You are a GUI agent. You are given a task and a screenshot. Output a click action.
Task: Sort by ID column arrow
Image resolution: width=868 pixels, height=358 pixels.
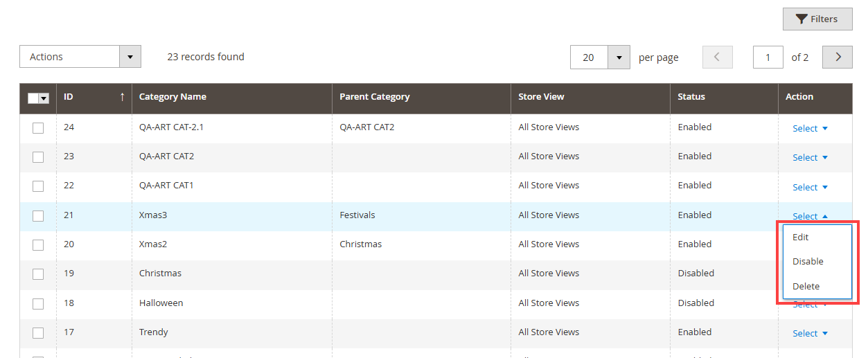122,97
